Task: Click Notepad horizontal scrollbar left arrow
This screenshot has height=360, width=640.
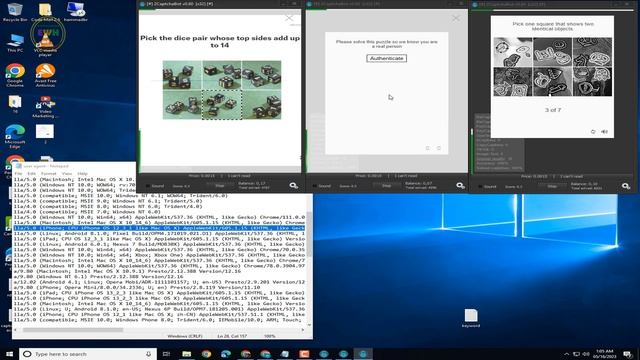Action: click(x=16, y=330)
